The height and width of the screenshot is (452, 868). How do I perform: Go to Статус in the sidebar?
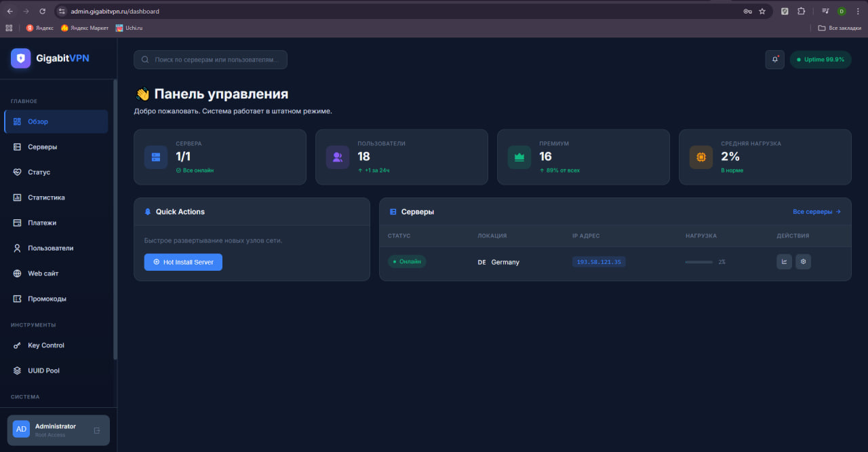[x=39, y=172]
